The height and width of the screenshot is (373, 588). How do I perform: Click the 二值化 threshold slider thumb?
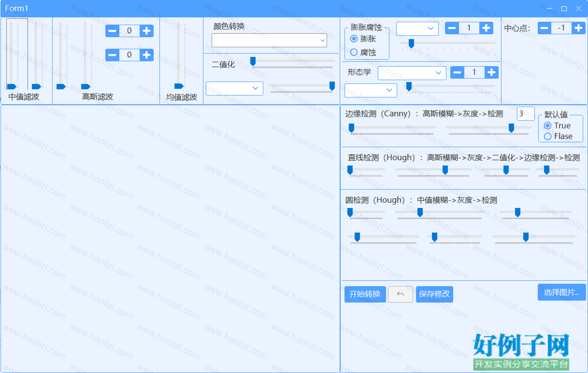(x=253, y=61)
